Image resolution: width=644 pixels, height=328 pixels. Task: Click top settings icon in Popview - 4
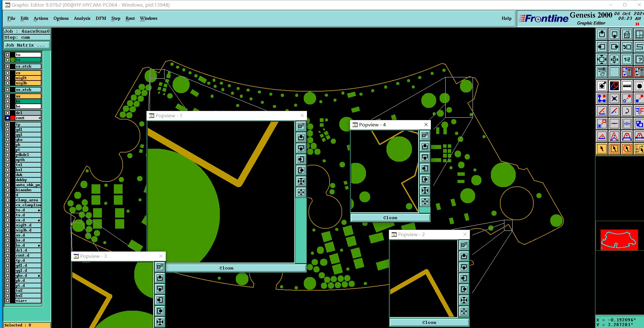coord(425,135)
